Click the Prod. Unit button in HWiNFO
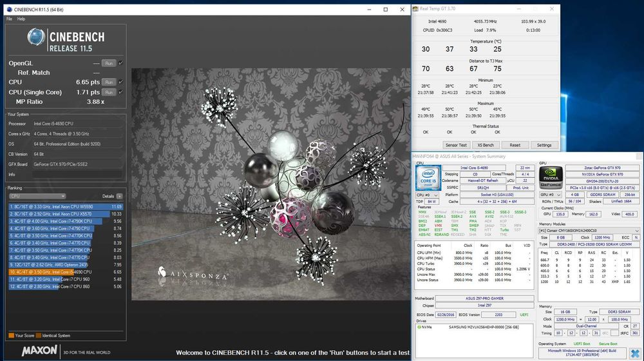This screenshot has height=361, width=644. pos(520,188)
